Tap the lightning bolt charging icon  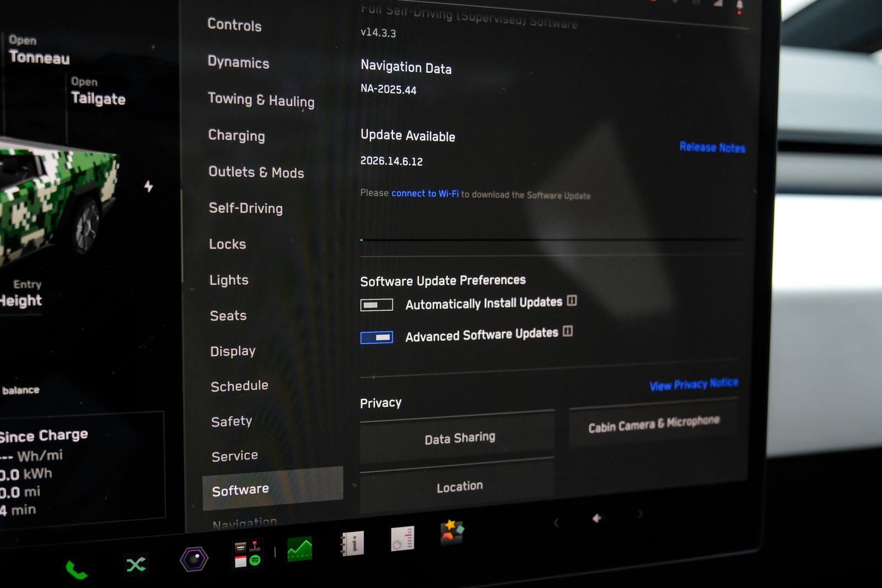148,186
